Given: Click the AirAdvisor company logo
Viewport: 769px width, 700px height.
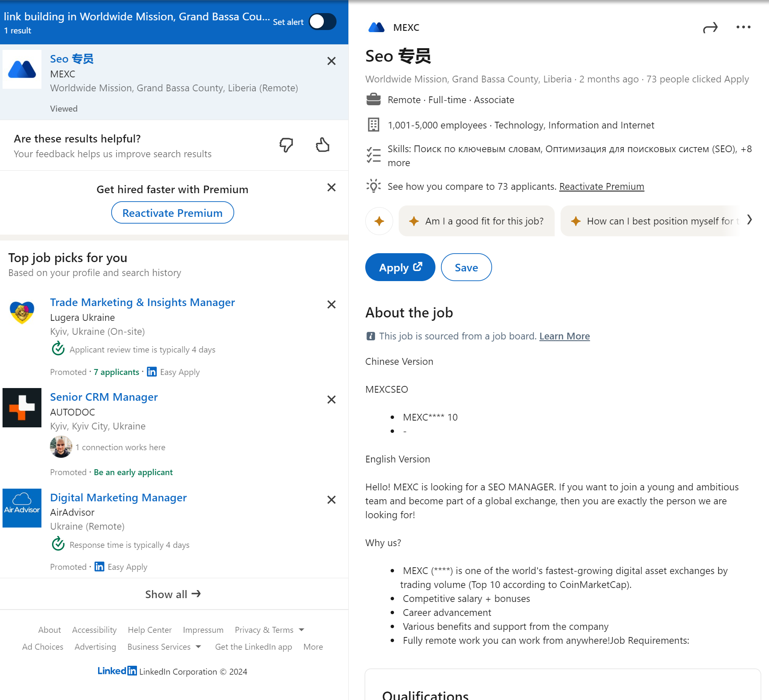Looking at the screenshot, I should [x=22, y=508].
